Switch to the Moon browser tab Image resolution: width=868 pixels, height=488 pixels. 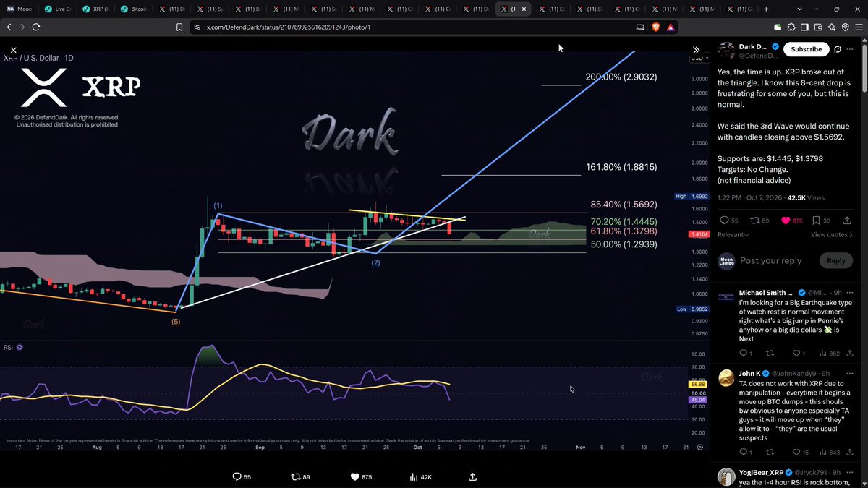[21, 9]
